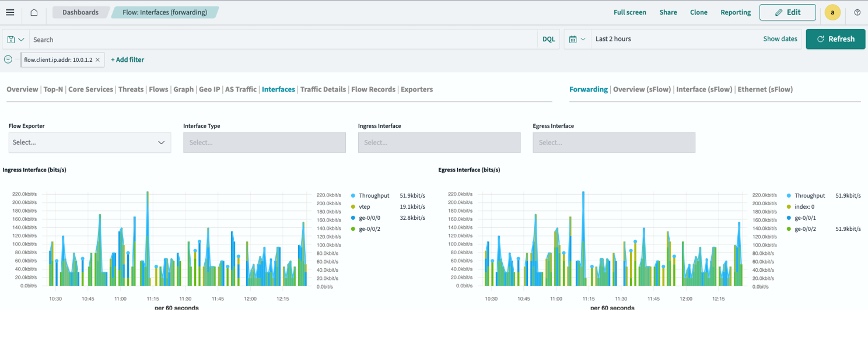
Task: Go to the Dashboards breadcrumb
Action: click(x=80, y=12)
